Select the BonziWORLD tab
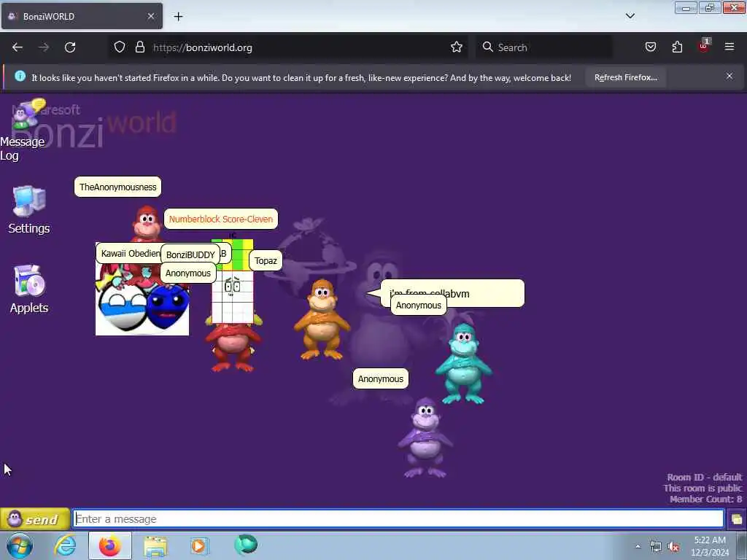The image size is (747, 560). tap(82, 16)
